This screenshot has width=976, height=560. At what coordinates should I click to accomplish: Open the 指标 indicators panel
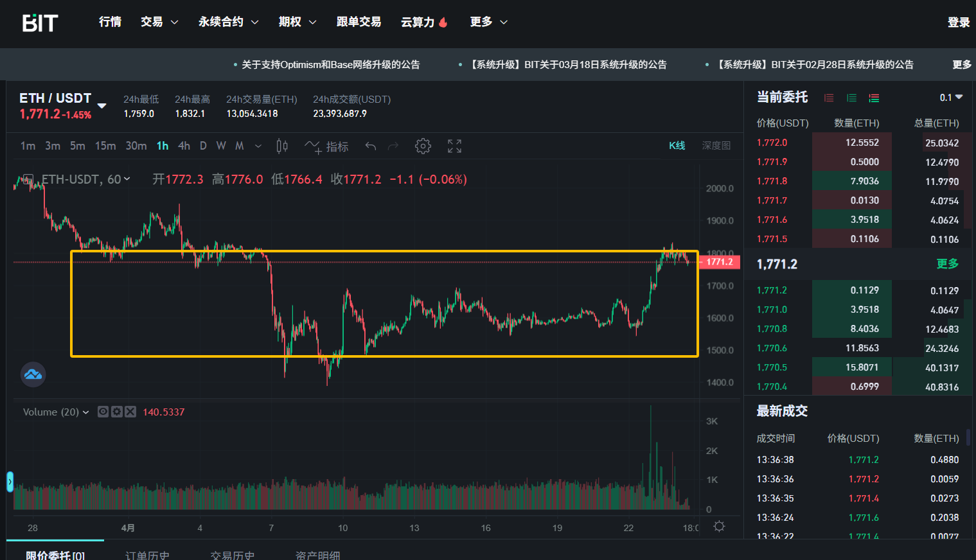[327, 147]
